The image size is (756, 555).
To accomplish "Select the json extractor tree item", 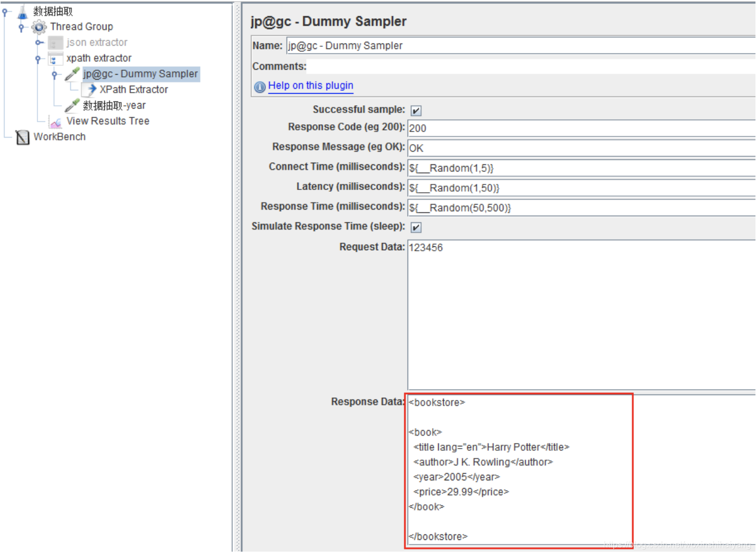I will (x=97, y=42).
